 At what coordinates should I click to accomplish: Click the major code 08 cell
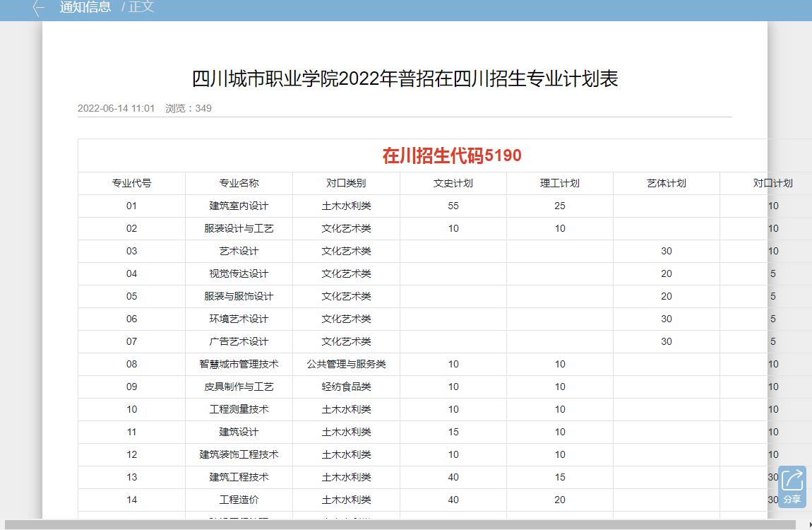[131, 364]
